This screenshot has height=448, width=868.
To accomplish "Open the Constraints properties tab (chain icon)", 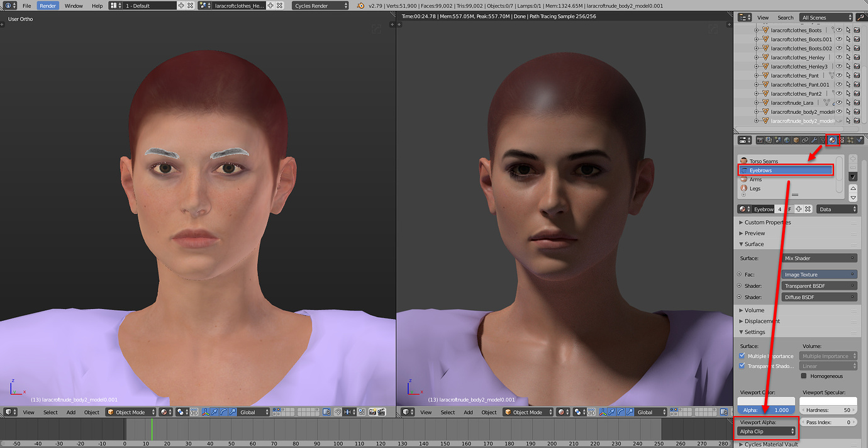I will 805,140.
